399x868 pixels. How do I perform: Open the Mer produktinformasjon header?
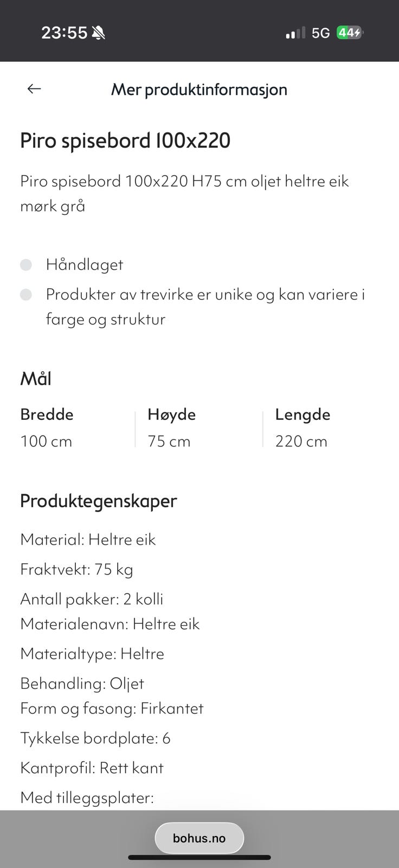199,89
